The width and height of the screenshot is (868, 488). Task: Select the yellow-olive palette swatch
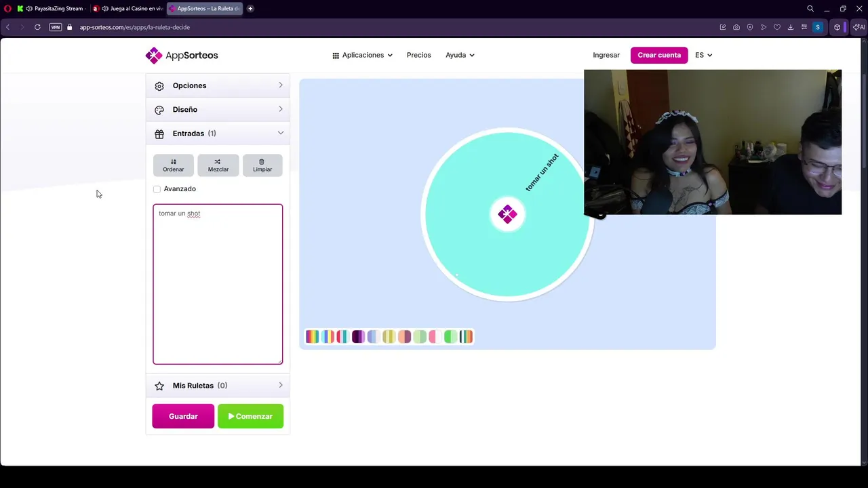click(389, 336)
